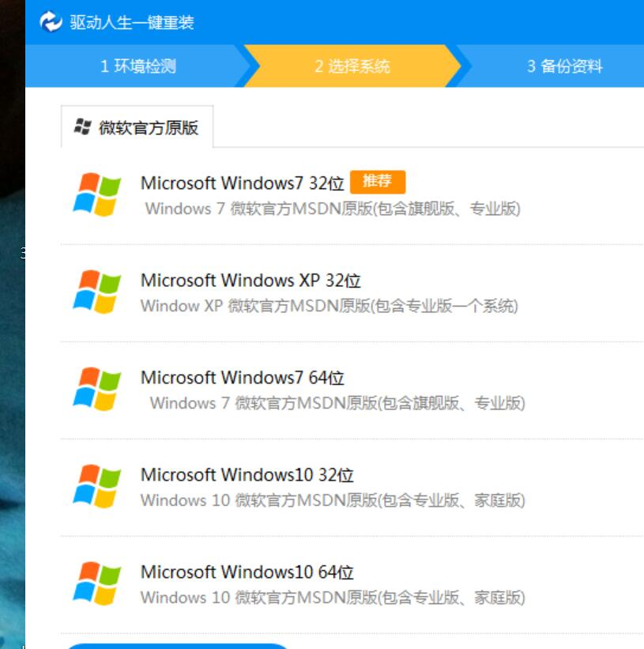
Task: Click the Windows logo for Windows7 32位
Action: tap(96, 194)
